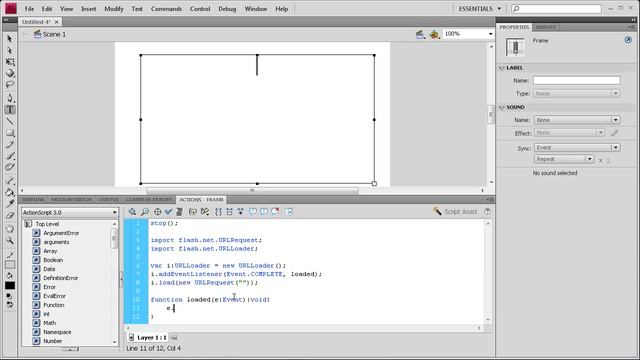Select the Brush tool
Image resolution: width=640 pixels, height=360 pixels.
tap(10, 156)
